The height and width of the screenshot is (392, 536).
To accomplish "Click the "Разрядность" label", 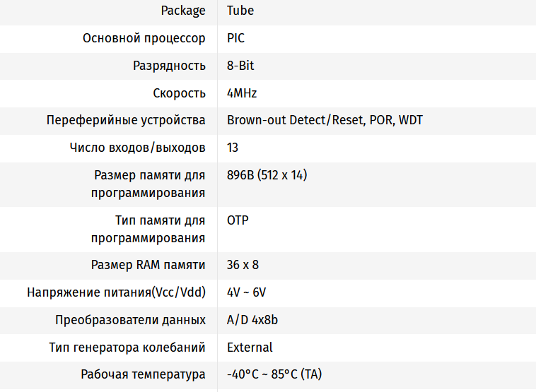I will tap(169, 66).
